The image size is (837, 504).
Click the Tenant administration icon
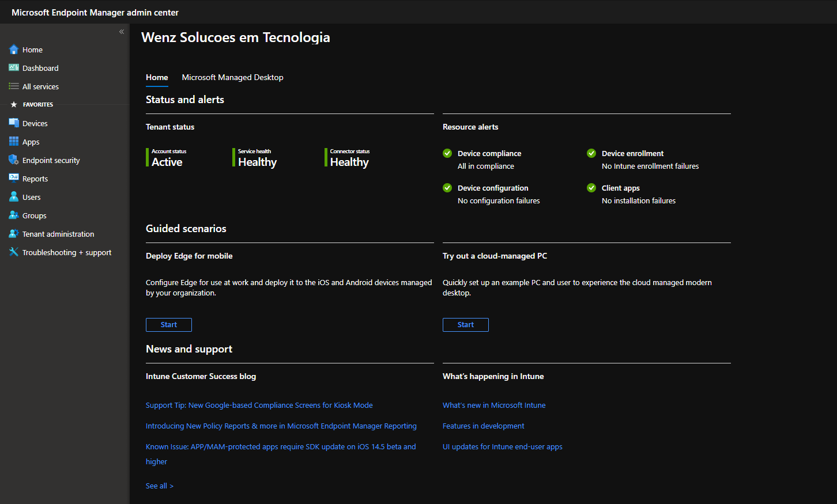tap(14, 234)
